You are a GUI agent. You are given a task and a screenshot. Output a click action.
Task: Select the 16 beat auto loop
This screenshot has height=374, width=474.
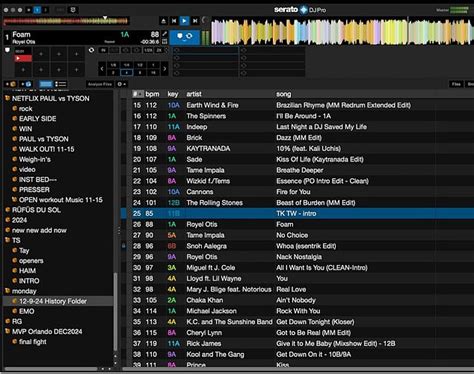tap(153, 72)
